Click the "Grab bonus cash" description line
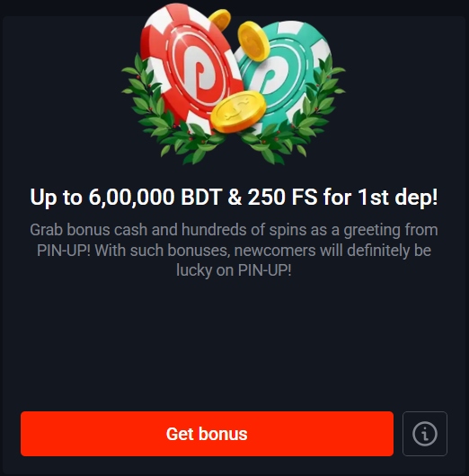Image resolution: width=469 pixels, height=476 pixels. click(x=234, y=230)
